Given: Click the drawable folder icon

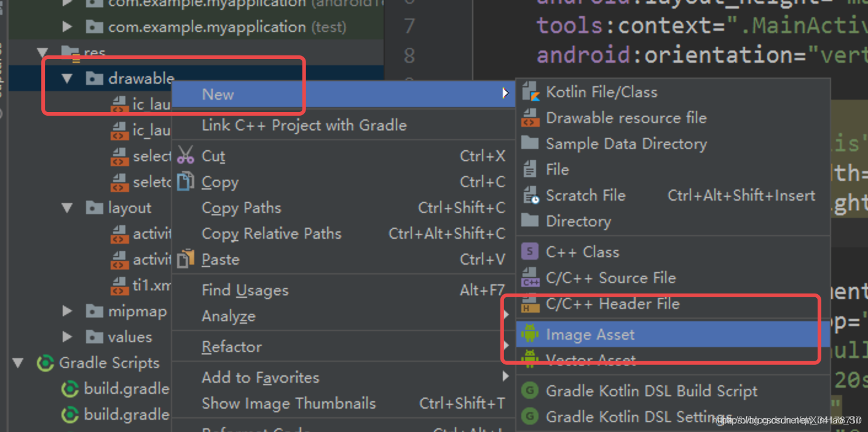Looking at the screenshot, I should [94, 78].
